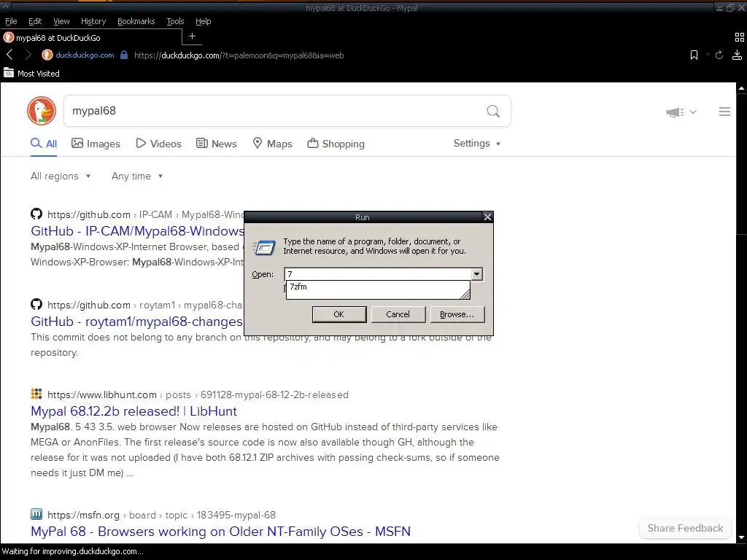Open the hamburger side menu
The image size is (747, 560).
[724, 112]
